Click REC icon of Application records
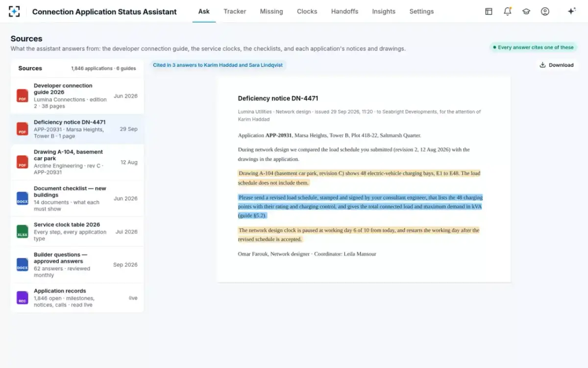Image resolution: width=588 pixels, height=368 pixels. click(x=23, y=298)
